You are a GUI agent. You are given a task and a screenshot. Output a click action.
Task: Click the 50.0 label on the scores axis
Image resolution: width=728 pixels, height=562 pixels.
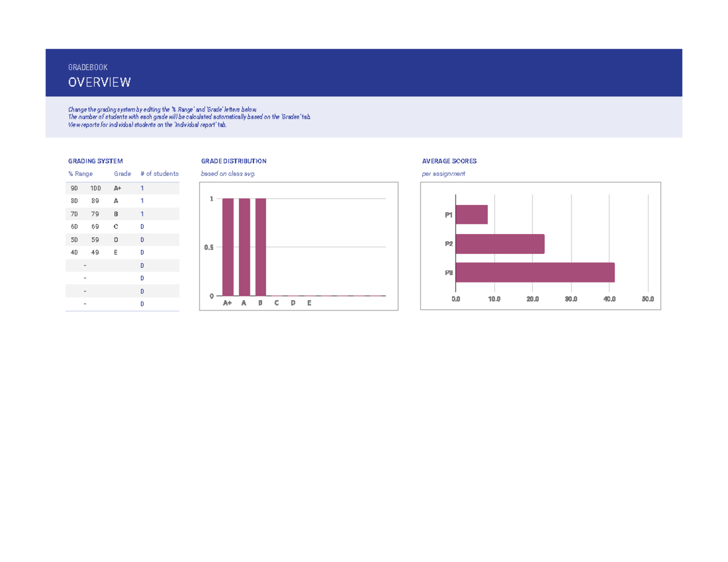click(648, 299)
